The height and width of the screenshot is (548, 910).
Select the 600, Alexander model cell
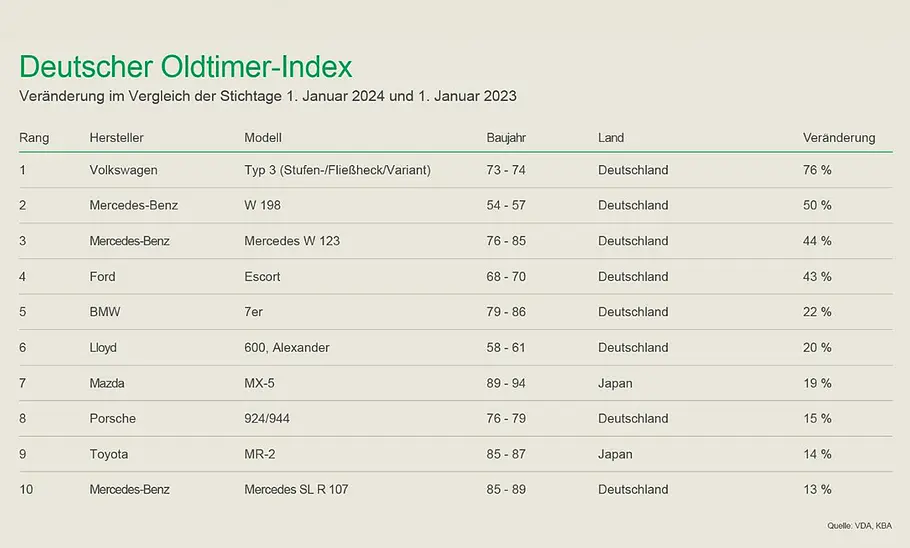pos(287,348)
